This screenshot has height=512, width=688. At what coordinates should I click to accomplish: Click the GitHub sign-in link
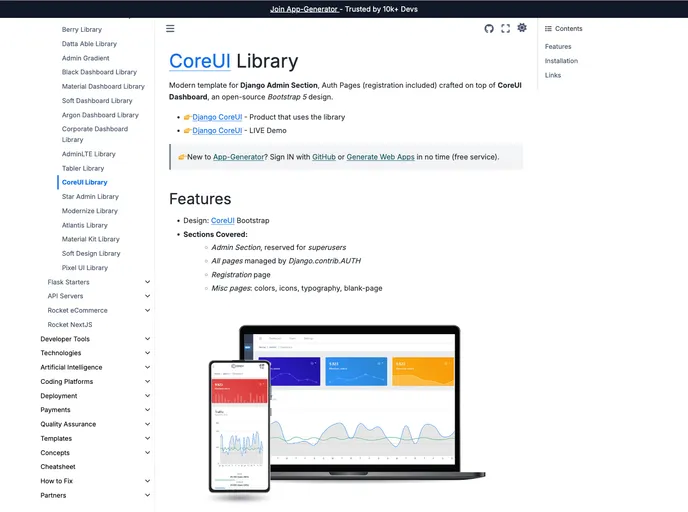pyautogui.click(x=324, y=157)
